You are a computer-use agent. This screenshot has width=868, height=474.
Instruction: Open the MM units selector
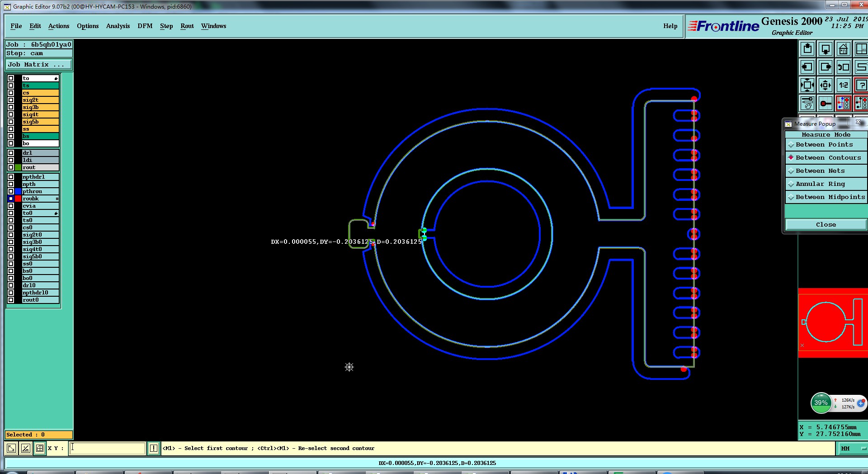pyautogui.click(x=852, y=449)
